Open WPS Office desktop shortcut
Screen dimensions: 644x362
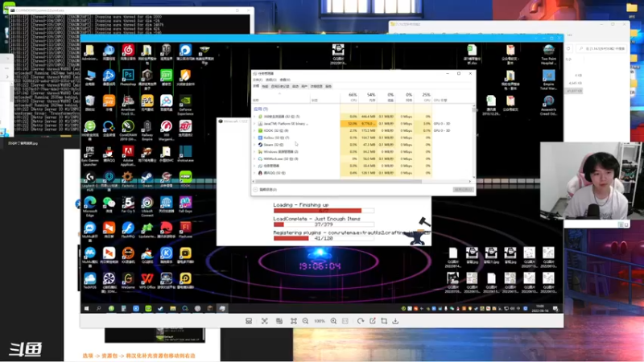pos(147,281)
